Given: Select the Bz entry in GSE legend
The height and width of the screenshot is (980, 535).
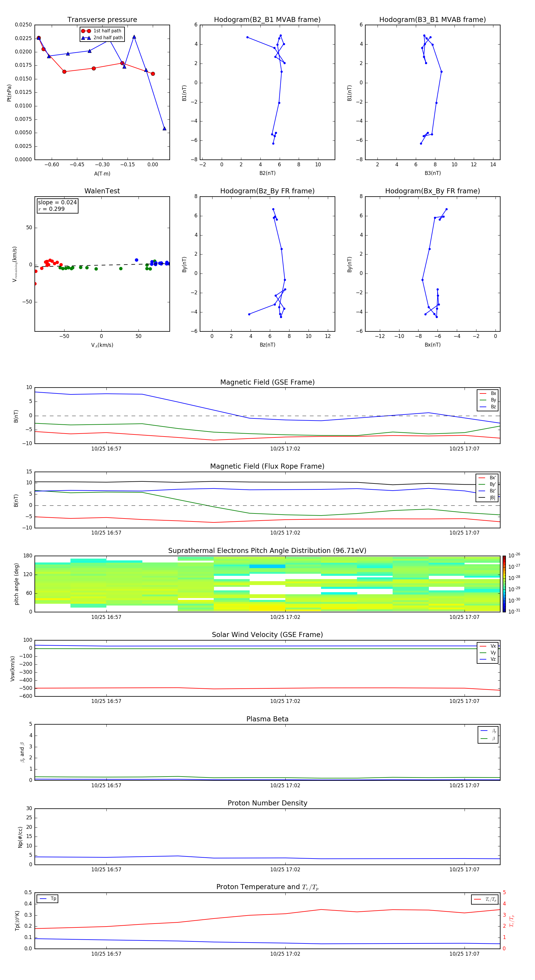Looking at the screenshot, I should pos(488,407).
